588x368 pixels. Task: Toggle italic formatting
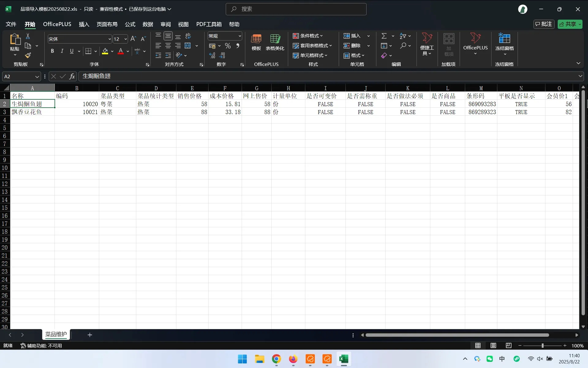[62, 51]
